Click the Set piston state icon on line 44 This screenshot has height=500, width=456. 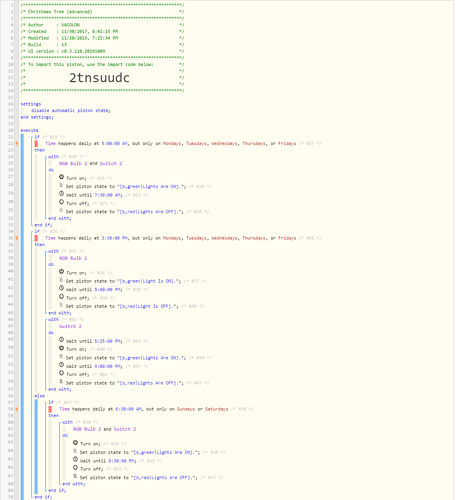click(x=61, y=305)
